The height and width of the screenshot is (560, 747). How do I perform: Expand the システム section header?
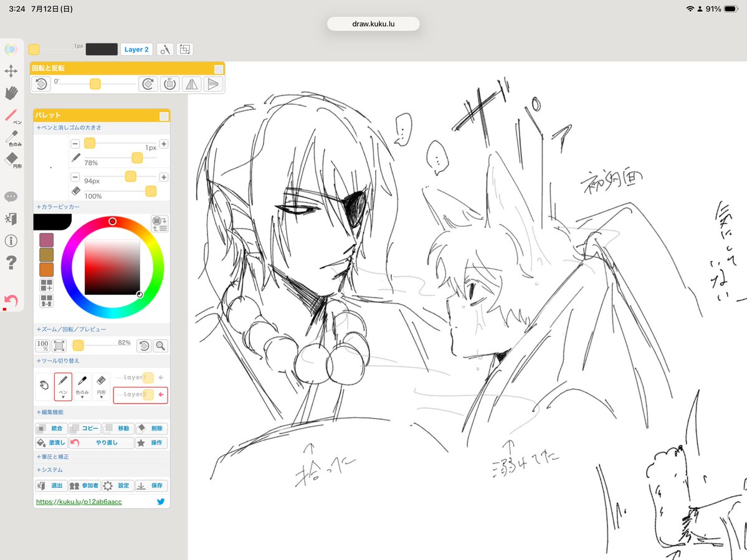(50, 470)
